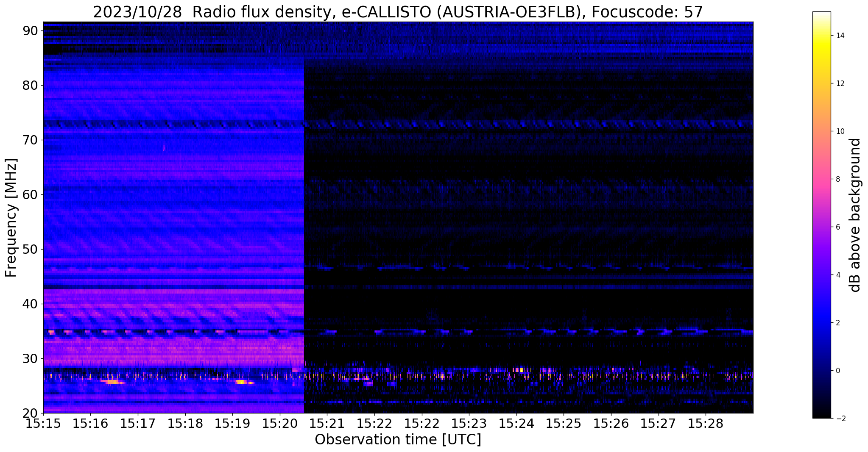868x452 pixels.
Task: Click the time tick label 15:17
Action: tap(138, 424)
